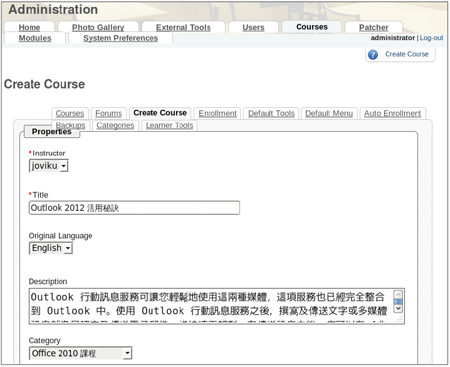Viewport: 450px width, 367px height.
Task: Expand the Category dropdown showing Office 2010
Action: (x=81, y=353)
